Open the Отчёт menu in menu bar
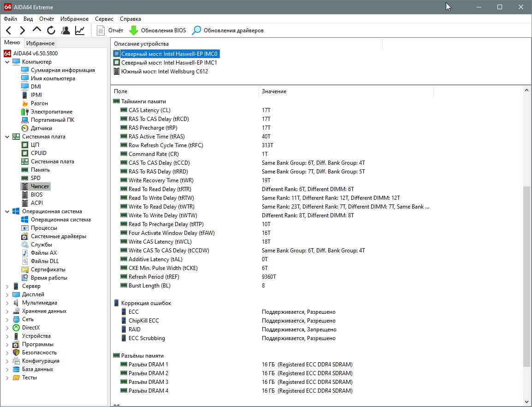The image size is (532, 407). [47, 19]
